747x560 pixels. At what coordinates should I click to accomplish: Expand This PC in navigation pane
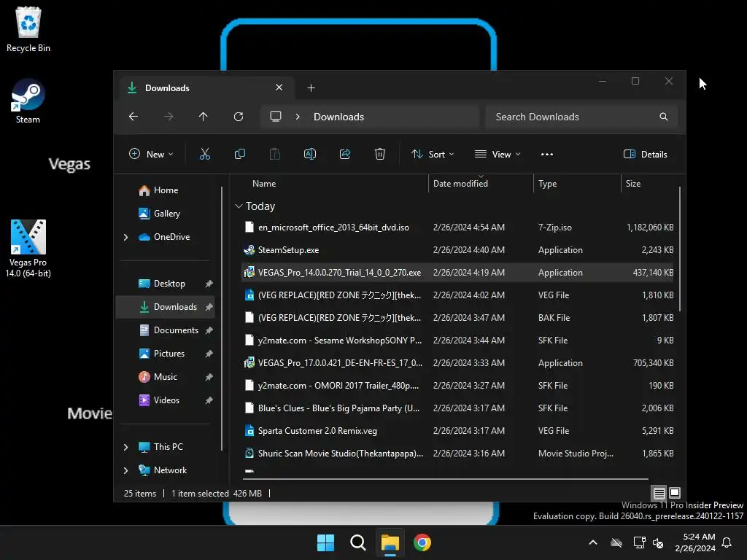[x=125, y=447]
